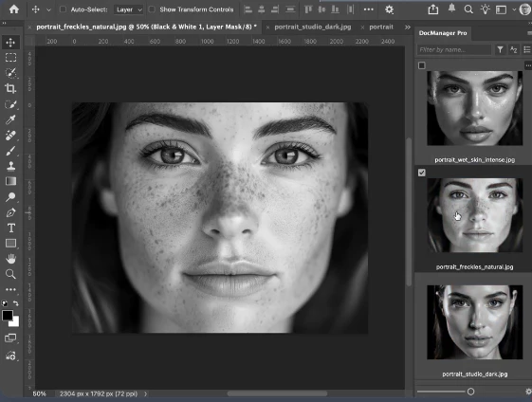Click the Filter by name field
The width and height of the screenshot is (532, 402).
point(453,50)
